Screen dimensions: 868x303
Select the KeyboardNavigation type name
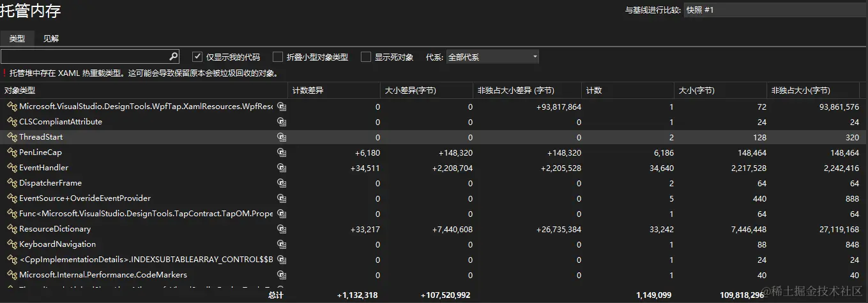(x=57, y=244)
